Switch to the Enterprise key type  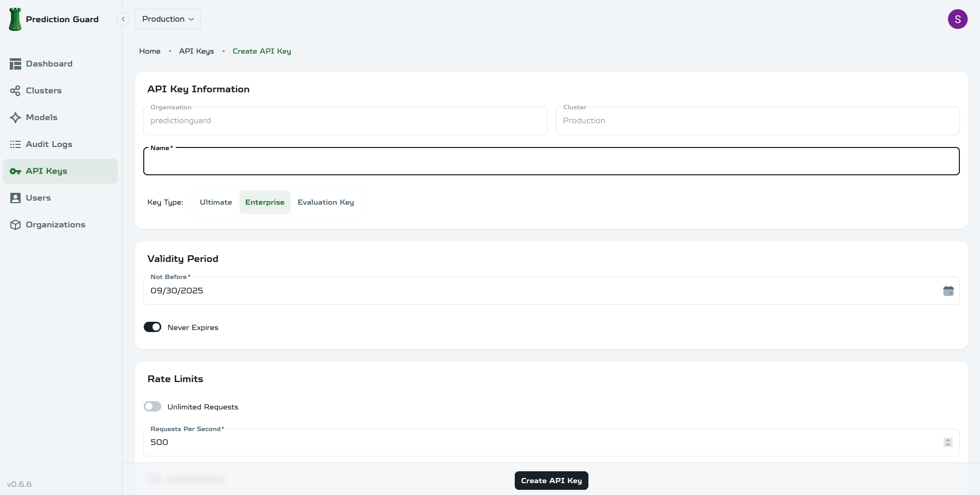click(265, 202)
